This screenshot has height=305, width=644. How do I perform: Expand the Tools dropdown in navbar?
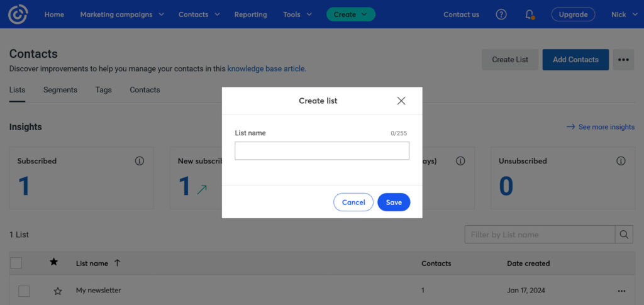tap(297, 14)
